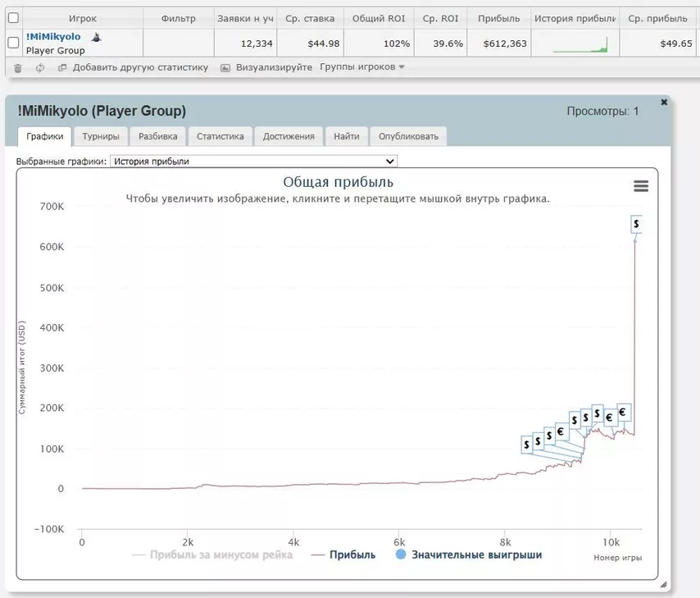Toggle the Прибыль legend series
700x598 pixels.
(x=343, y=555)
